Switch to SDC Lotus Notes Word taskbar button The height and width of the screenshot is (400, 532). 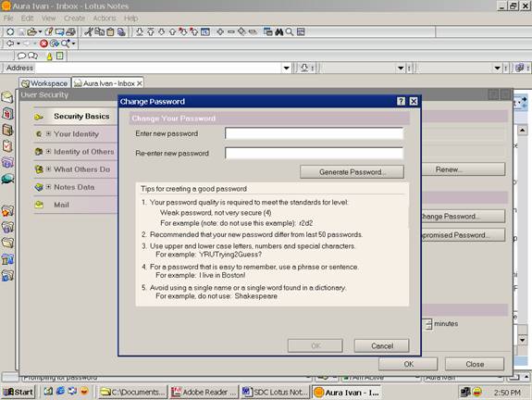[x=275, y=392]
